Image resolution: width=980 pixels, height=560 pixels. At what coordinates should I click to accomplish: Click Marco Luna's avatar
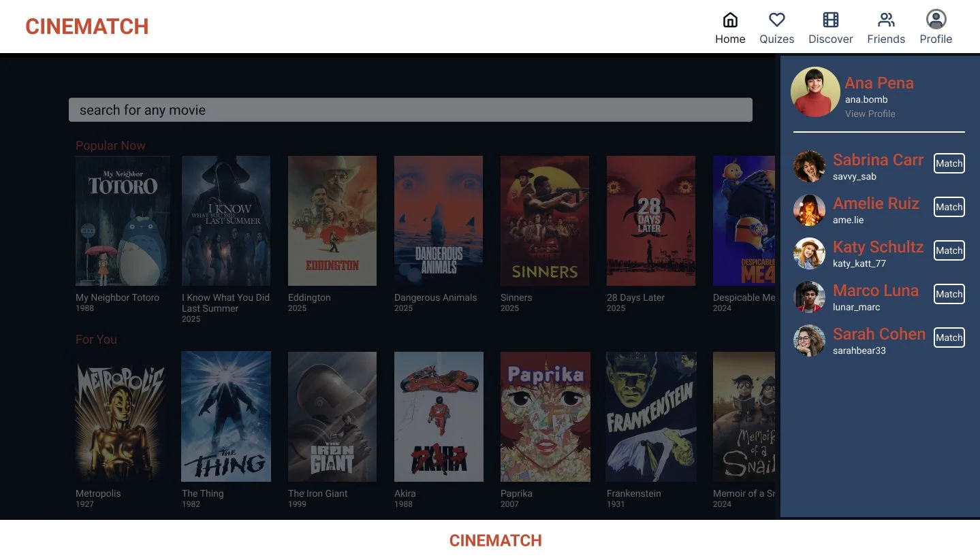809,297
